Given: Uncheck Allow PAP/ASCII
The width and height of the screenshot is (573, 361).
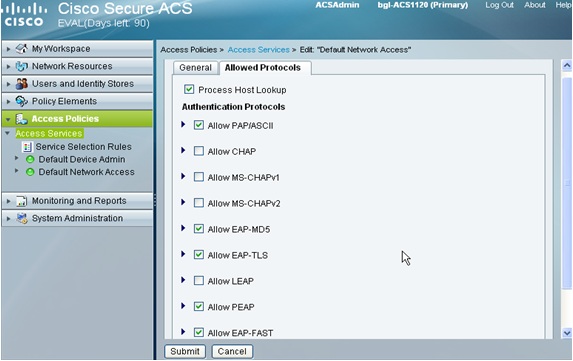Looking at the screenshot, I should click(199, 125).
